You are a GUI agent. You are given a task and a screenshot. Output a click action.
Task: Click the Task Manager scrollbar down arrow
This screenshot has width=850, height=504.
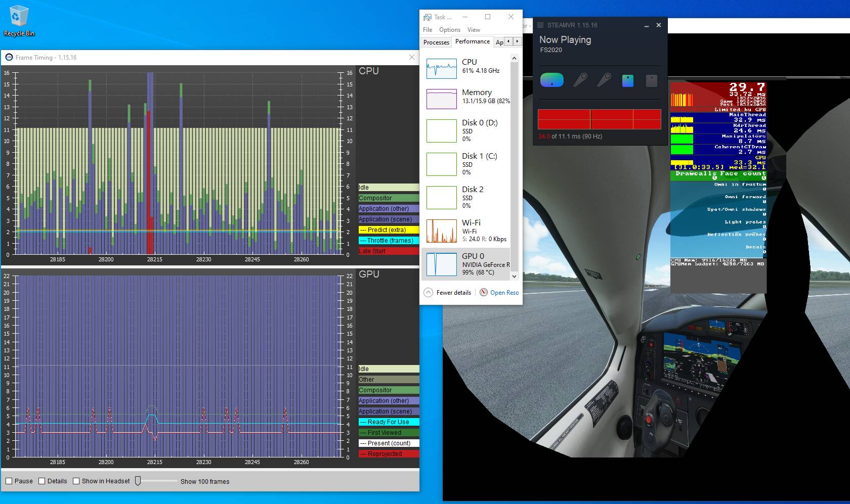tap(514, 276)
